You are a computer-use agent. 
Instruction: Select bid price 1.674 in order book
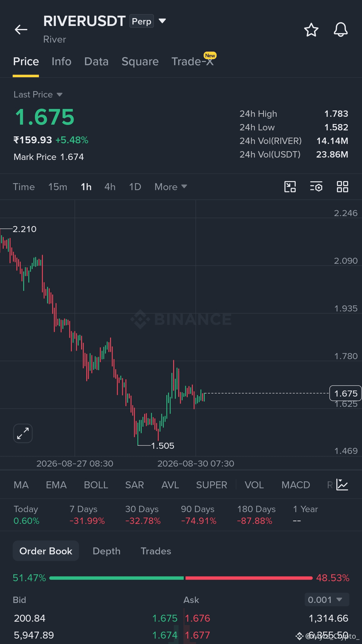click(165, 635)
